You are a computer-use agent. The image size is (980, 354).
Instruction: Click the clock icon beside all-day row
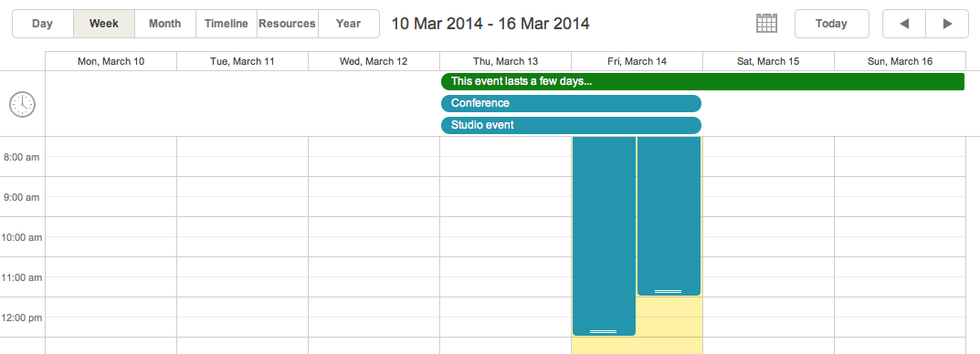tap(23, 104)
